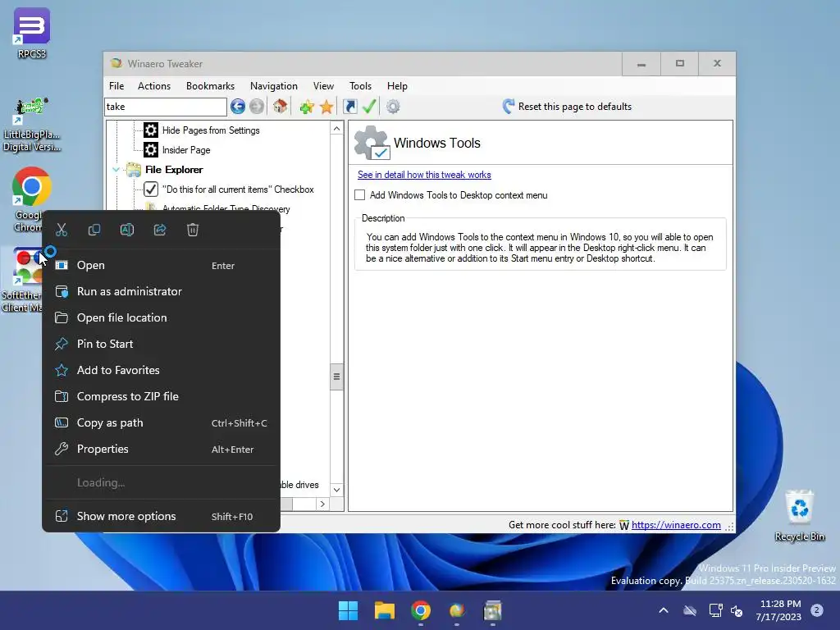This screenshot has width=840, height=630.
Task: Choose Pin to Start
Action: (x=162, y=344)
